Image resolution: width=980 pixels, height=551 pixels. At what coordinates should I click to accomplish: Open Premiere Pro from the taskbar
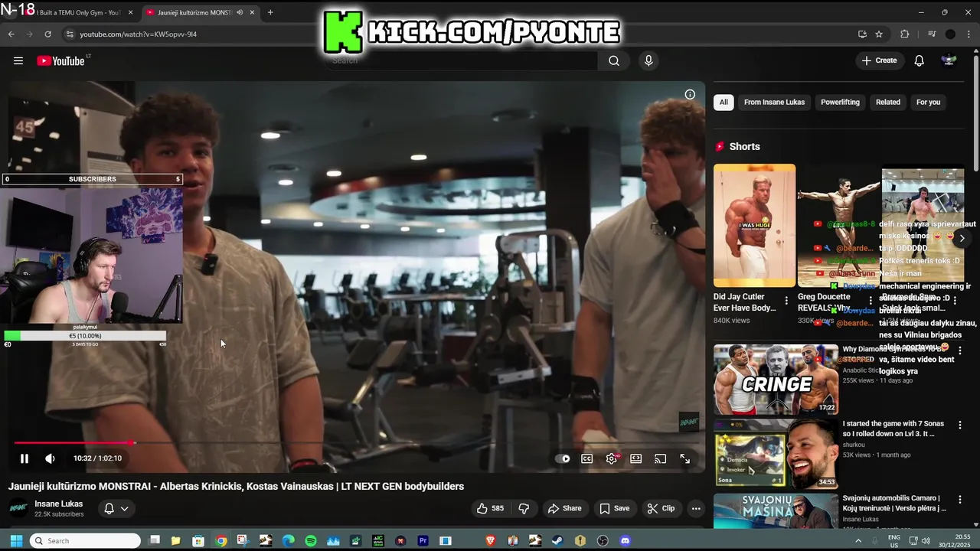[423, 541]
